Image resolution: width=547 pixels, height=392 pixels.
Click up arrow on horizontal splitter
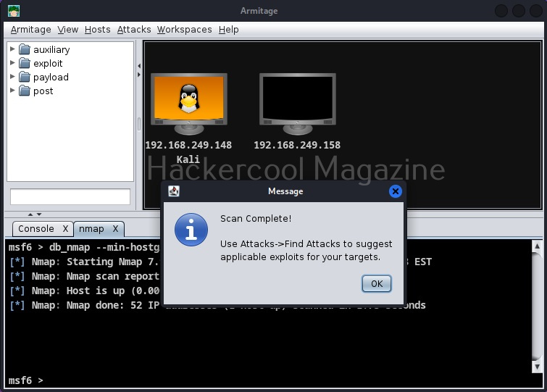tap(30, 214)
